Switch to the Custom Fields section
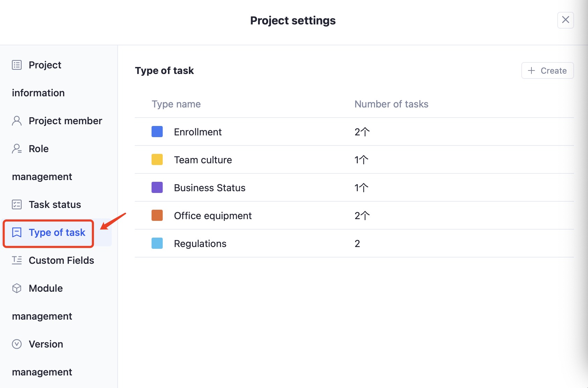Viewport: 588px width, 388px height. (x=61, y=260)
